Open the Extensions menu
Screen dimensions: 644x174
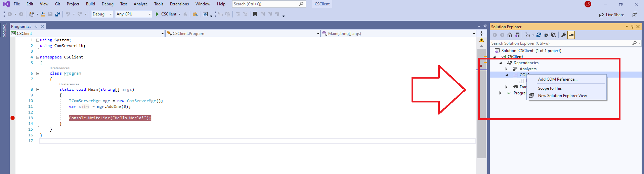point(179,4)
